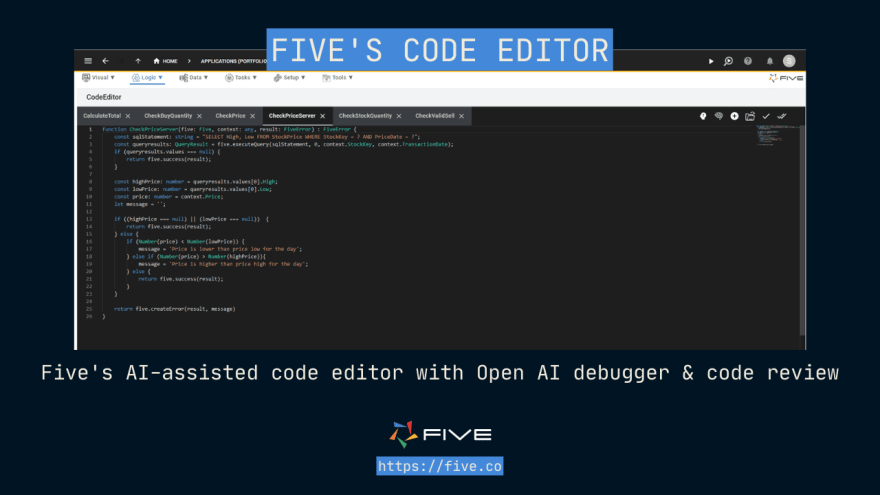The image size is (880, 495).
Task: Open notifications with the bell icon
Action: point(770,61)
